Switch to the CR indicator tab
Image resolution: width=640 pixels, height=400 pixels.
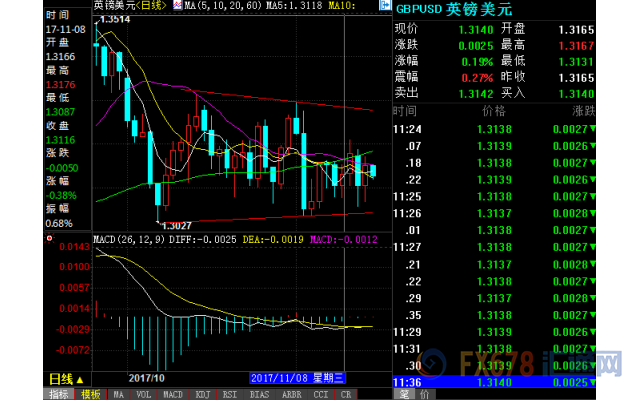pos(347,394)
